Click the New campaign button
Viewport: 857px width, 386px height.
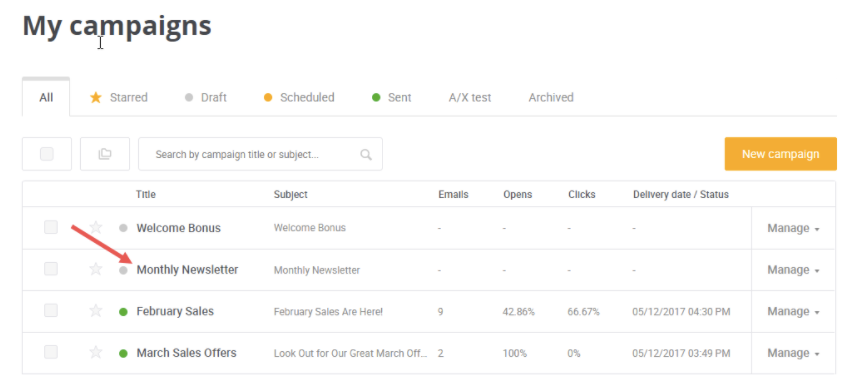[780, 154]
